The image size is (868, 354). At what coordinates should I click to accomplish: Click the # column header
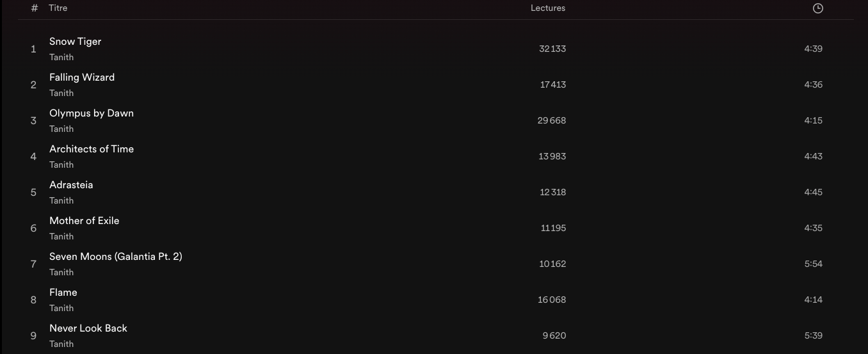[x=35, y=8]
